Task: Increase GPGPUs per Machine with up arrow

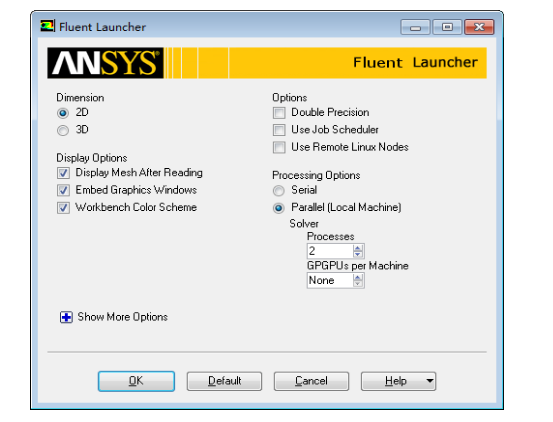Action: tap(358, 277)
